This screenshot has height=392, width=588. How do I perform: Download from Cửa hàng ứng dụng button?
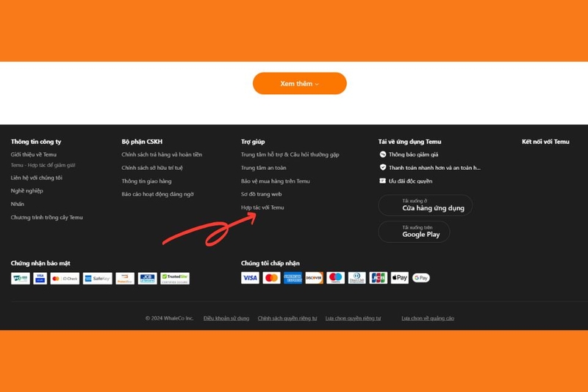coord(426,205)
